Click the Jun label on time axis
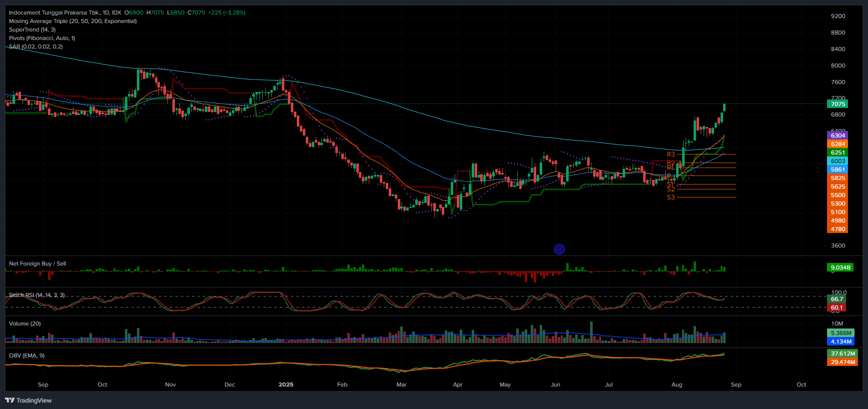This screenshot has height=409, width=868. point(555,384)
